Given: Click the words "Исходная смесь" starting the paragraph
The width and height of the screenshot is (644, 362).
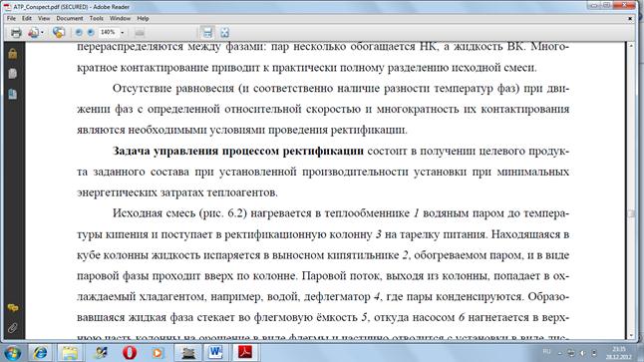Looking at the screenshot, I should tap(154, 213).
